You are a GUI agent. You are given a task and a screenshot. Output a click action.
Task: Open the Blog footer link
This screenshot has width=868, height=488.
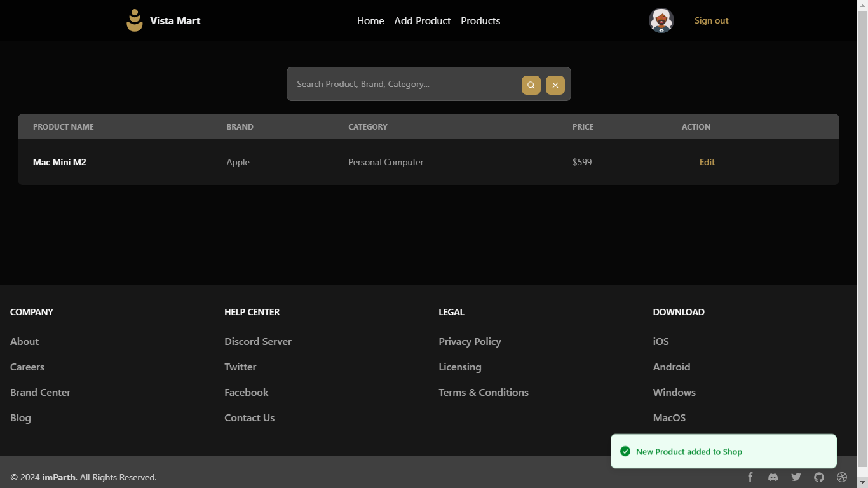[x=20, y=417]
